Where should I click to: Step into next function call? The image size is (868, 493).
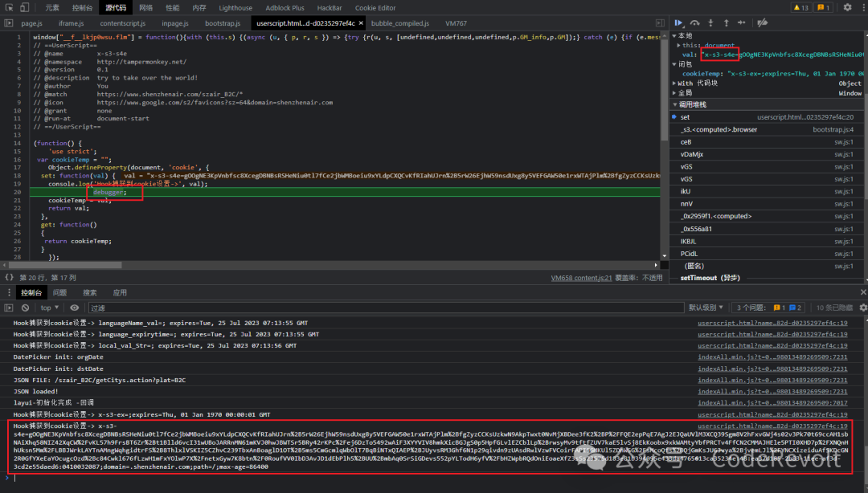[710, 23]
